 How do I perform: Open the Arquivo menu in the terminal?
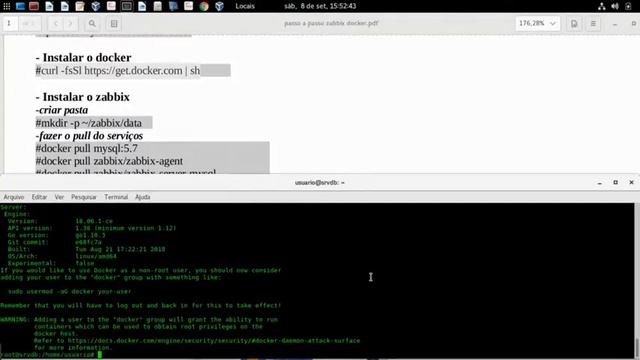[x=14, y=197]
